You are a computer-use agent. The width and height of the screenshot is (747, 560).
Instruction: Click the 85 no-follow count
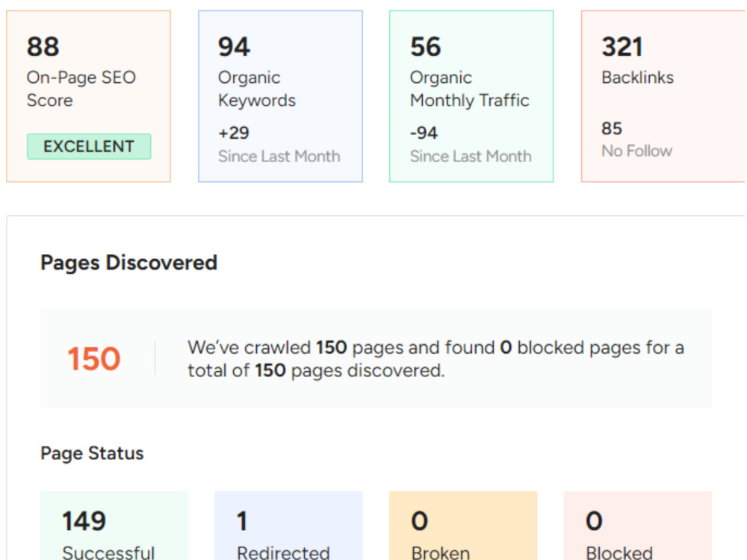(x=612, y=128)
